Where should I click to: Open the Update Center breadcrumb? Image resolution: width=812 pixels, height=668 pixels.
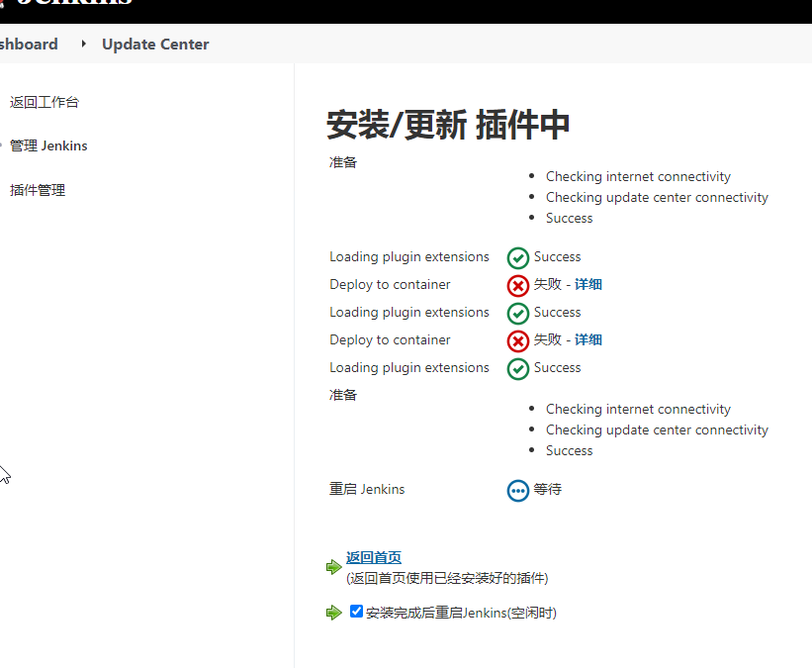pos(155,45)
